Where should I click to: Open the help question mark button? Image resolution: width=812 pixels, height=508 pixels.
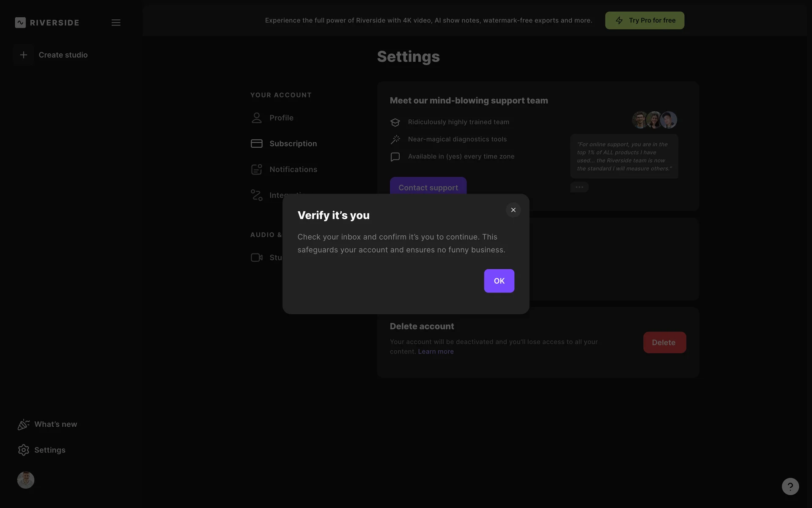(790, 486)
